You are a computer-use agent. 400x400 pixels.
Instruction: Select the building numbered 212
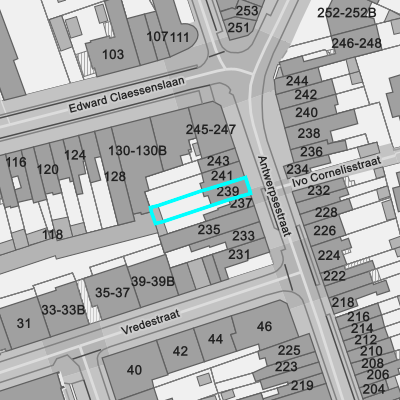pyautogui.click(x=366, y=340)
